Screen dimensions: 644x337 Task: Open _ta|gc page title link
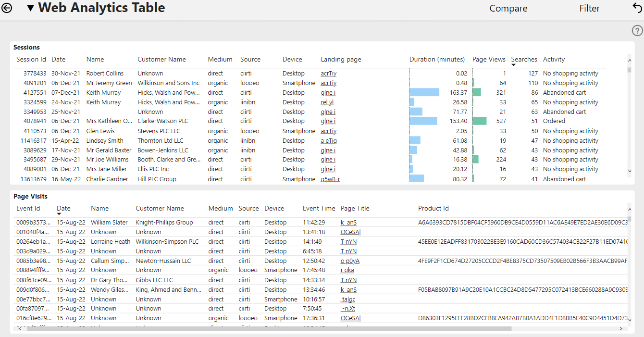coord(348,299)
